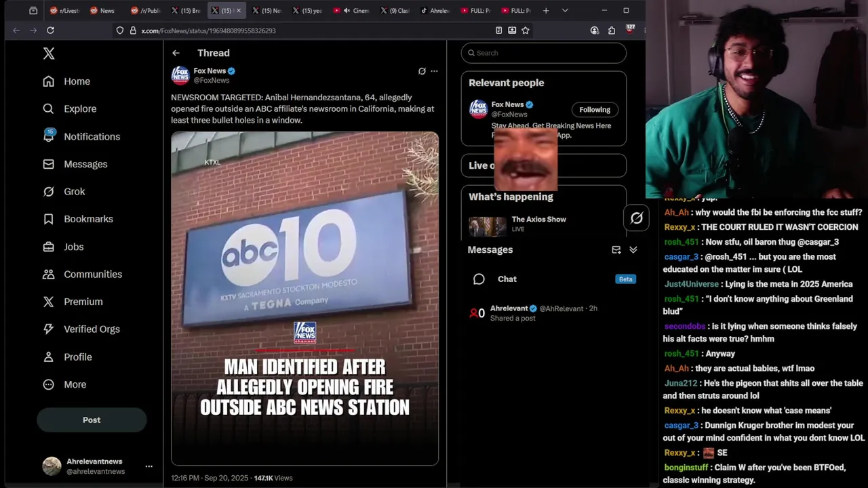
Task: Open the browser account icon
Action: point(595,30)
